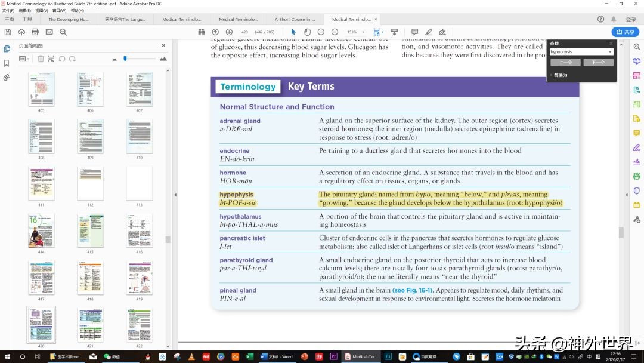Click the Save file icon

coord(8,32)
